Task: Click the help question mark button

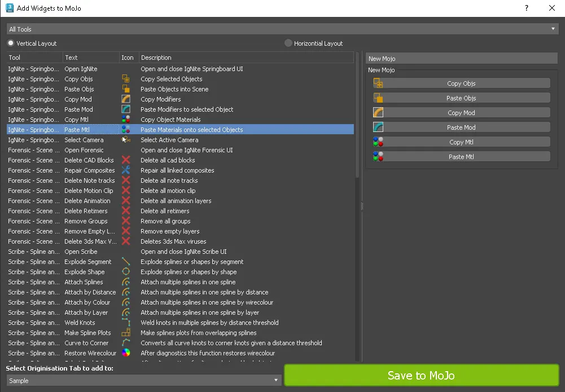Action: click(x=527, y=8)
